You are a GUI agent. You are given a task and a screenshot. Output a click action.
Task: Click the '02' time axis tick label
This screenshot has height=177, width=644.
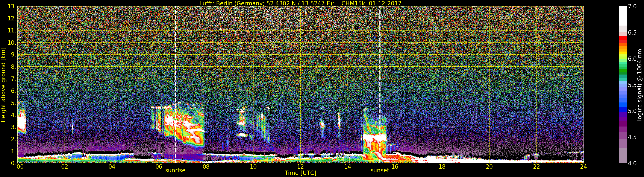(x=65, y=166)
